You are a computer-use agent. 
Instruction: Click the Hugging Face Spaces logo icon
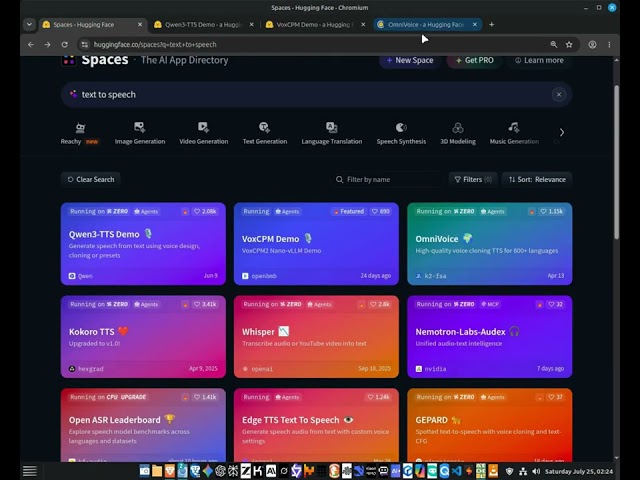coord(69,60)
